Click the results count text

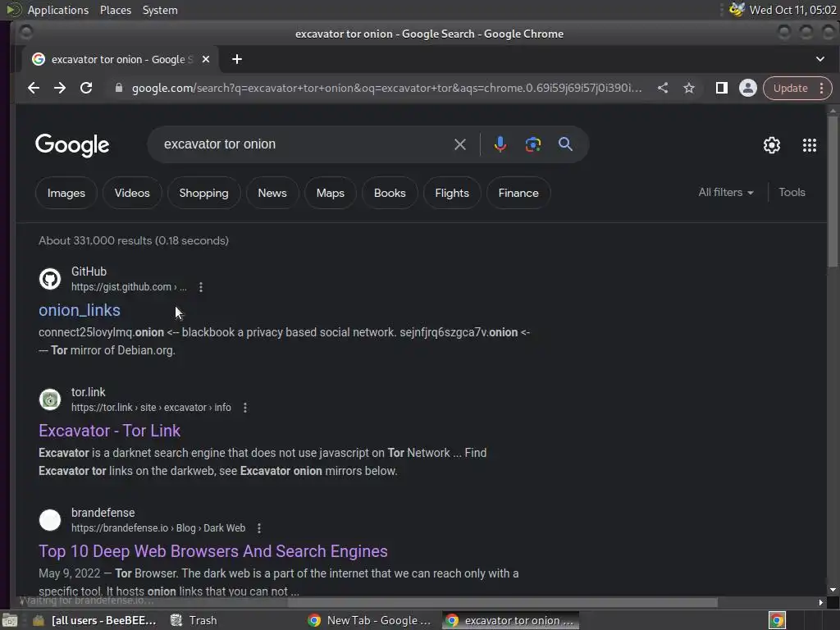click(x=134, y=240)
